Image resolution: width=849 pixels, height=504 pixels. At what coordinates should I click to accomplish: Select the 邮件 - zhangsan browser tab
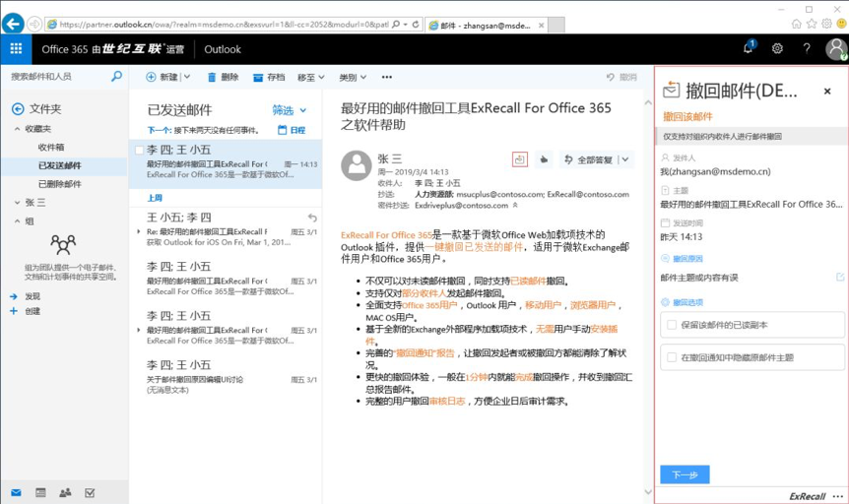(486, 25)
